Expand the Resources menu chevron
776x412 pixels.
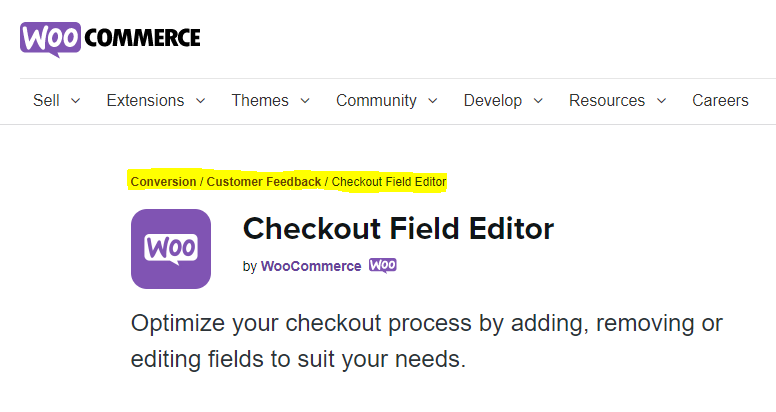[x=661, y=101]
